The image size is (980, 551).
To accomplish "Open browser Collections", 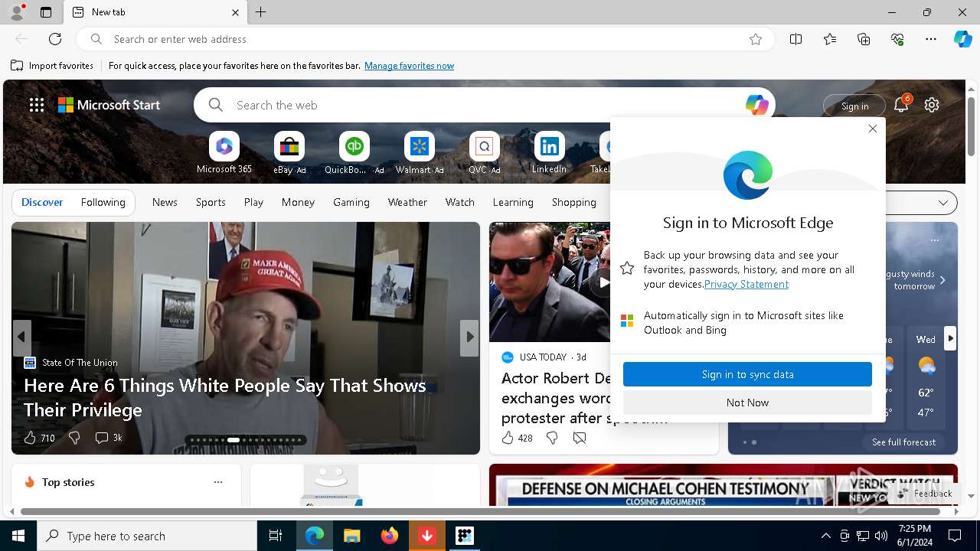I will click(864, 39).
